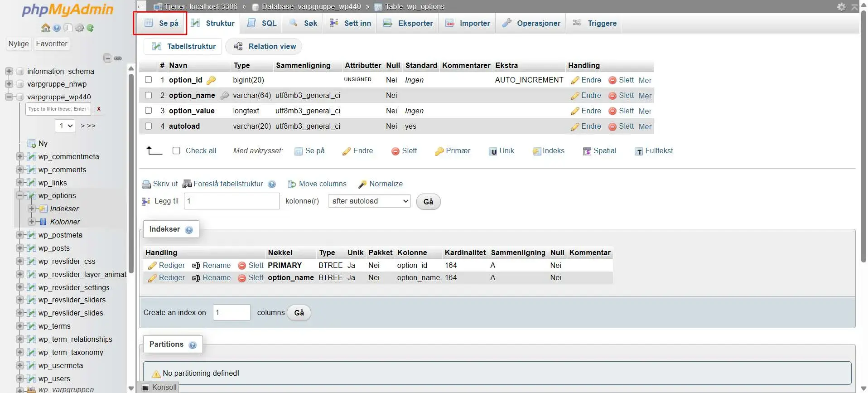Image resolution: width=868 pixels, height=393 pixels.
Task: Click Spatial icon for checked columns
Action: 587,151
